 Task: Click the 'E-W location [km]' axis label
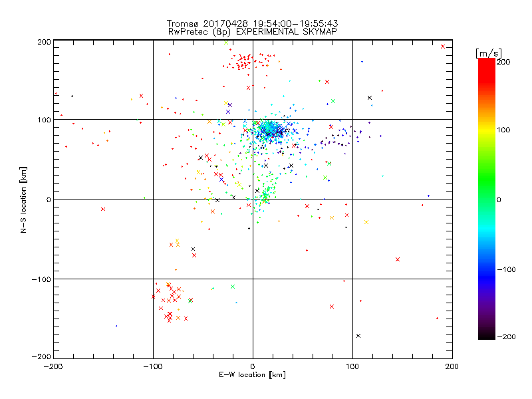[x=252, y=375]
